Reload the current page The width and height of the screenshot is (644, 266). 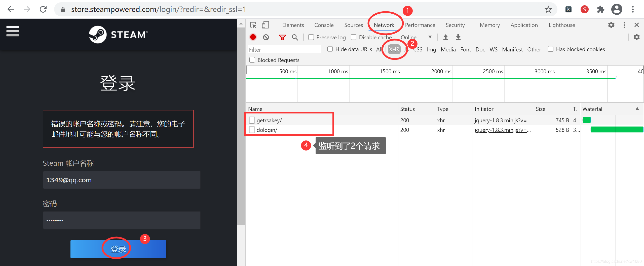click(43, 9)
